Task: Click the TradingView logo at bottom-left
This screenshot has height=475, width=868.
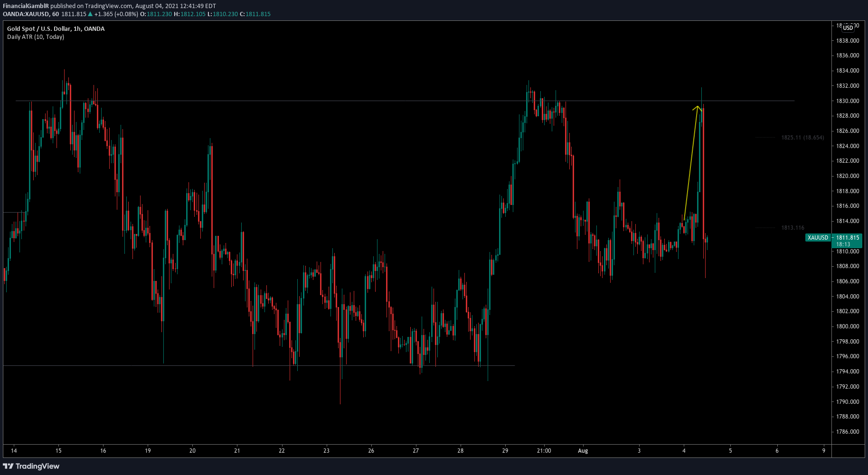Action: click(31, 466)
